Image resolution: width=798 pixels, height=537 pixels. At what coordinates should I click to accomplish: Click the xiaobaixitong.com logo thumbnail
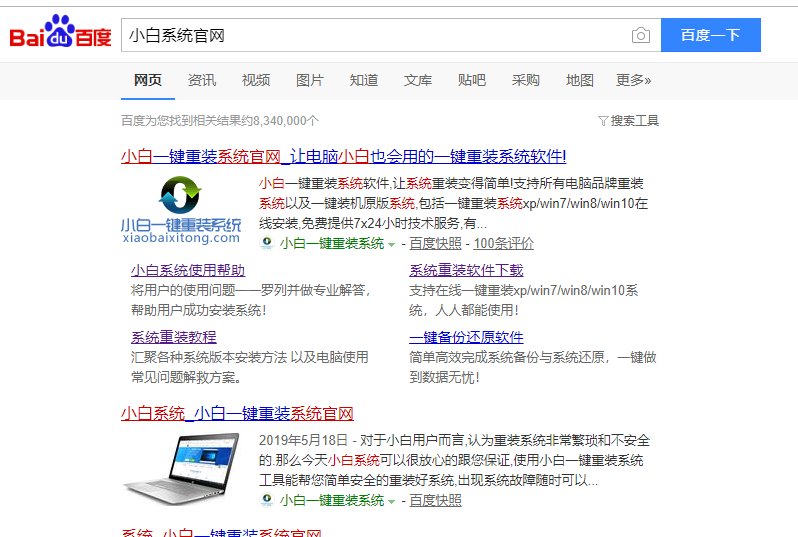[181, 210]
